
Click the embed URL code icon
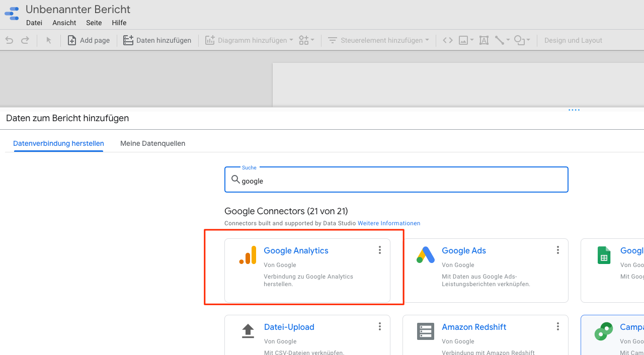[x=448, y=40]
